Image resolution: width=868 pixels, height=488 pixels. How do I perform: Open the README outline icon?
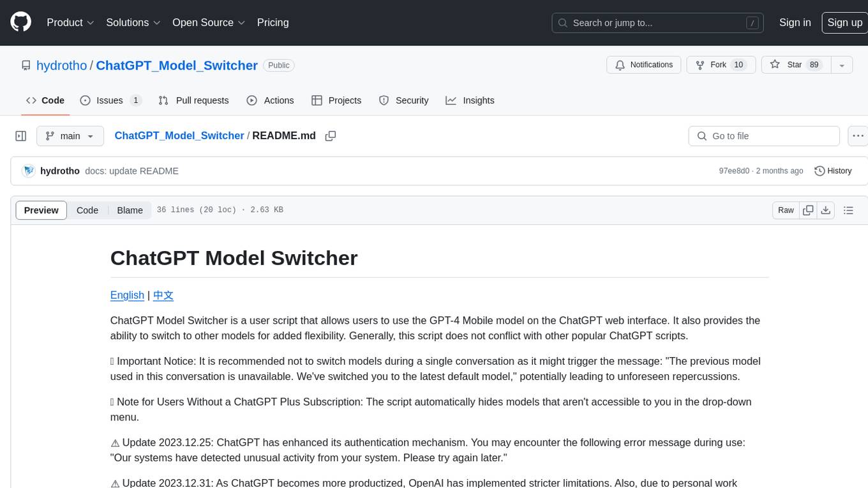848,210
